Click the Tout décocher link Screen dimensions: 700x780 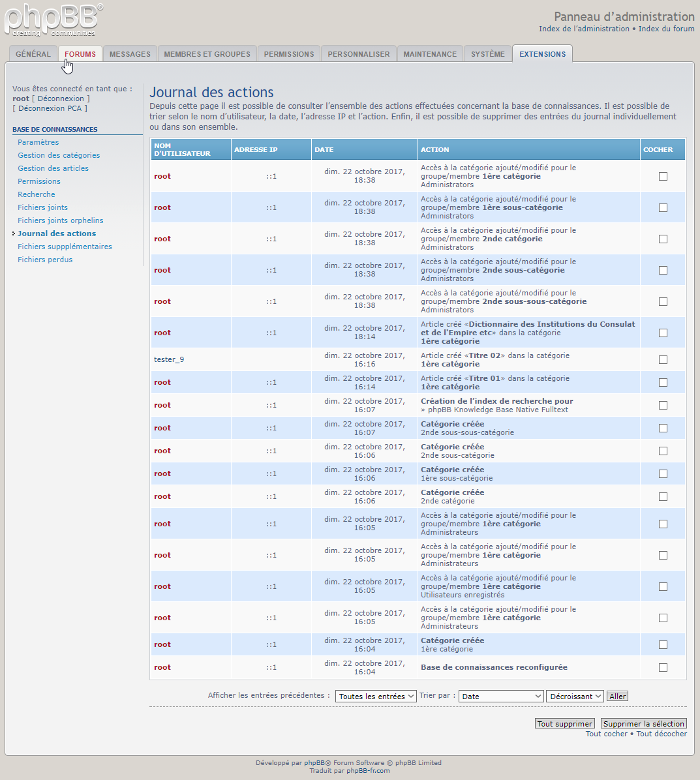click(x=662, y=734)
